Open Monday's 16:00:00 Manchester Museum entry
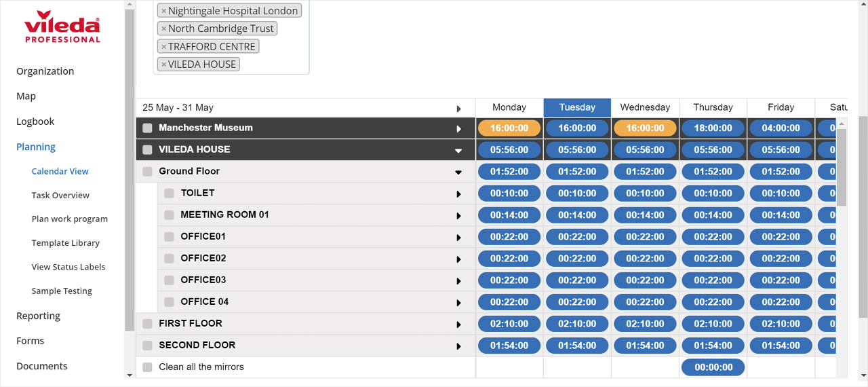The height and width of the screenshot is (387, 868). pos(509,128)
